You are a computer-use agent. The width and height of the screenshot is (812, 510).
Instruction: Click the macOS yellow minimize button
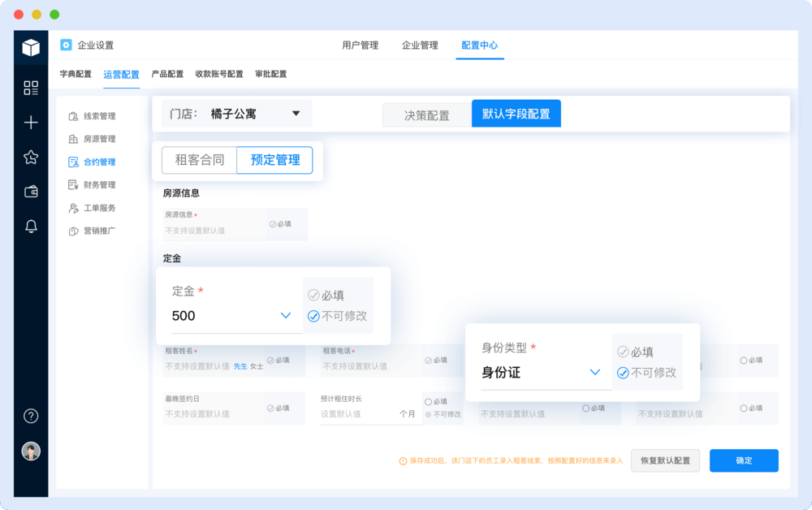[x=37, y=15]
